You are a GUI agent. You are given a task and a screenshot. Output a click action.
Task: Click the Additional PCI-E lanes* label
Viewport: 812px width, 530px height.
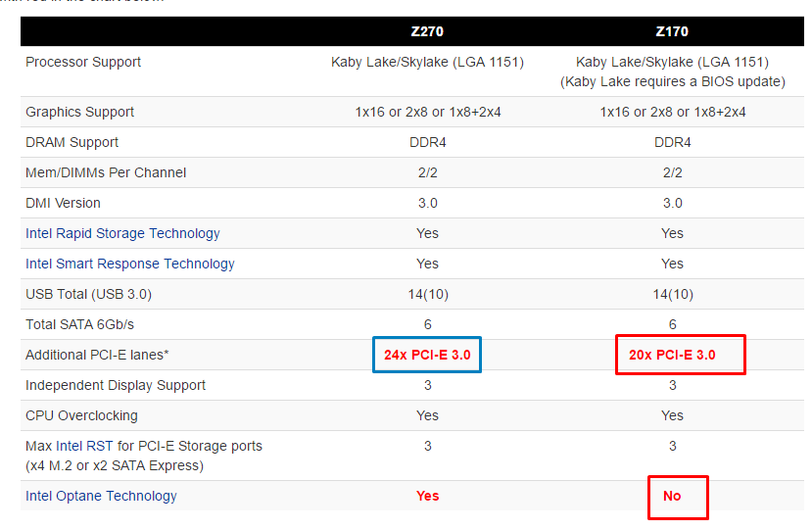point(92,355)
